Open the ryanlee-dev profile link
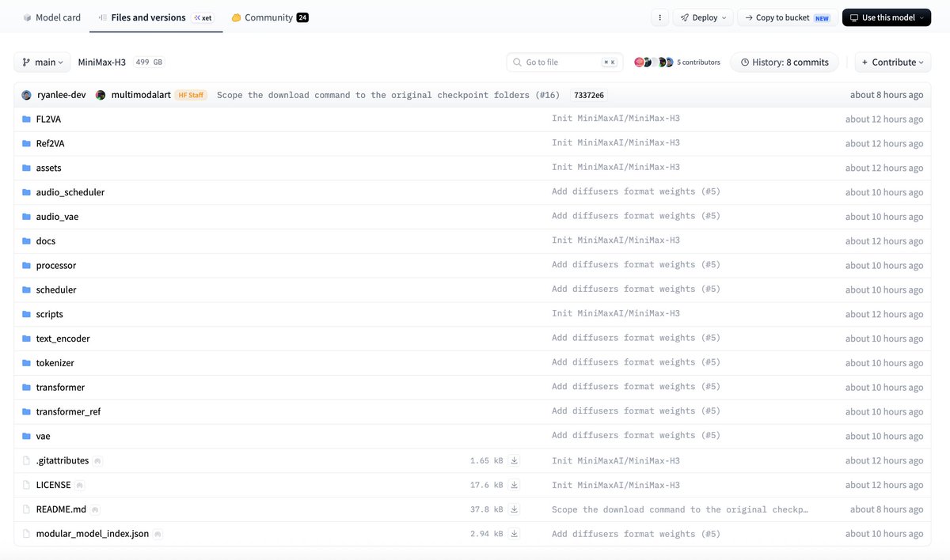This screenshot has height=560, width=950. (x=61, y=95)
